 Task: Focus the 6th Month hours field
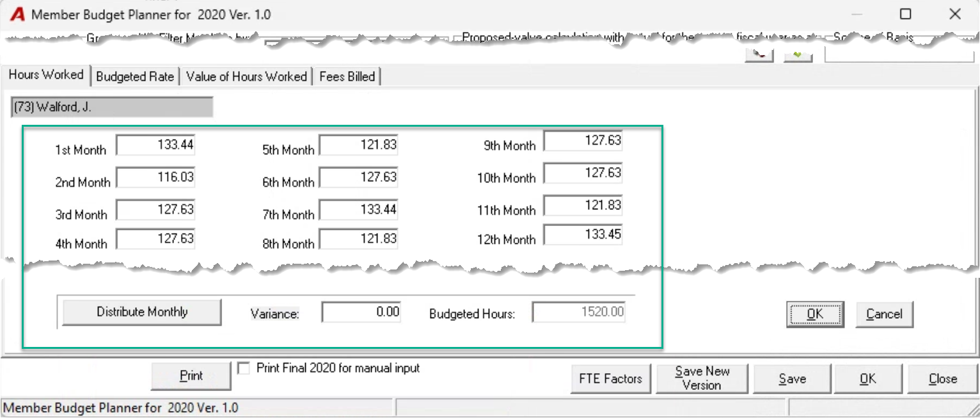(x=358, y=177)
